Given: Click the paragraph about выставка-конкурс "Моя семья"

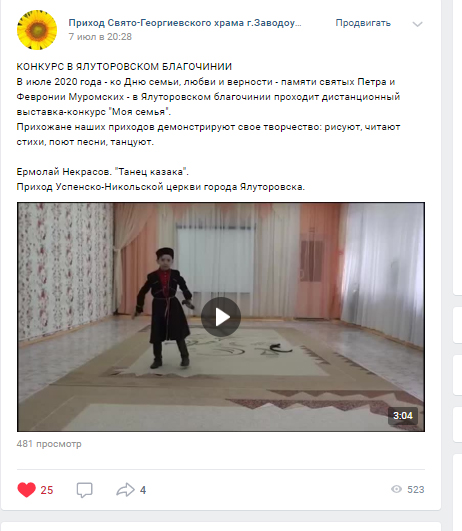Looking at the screenshot, I should [208, 97].
